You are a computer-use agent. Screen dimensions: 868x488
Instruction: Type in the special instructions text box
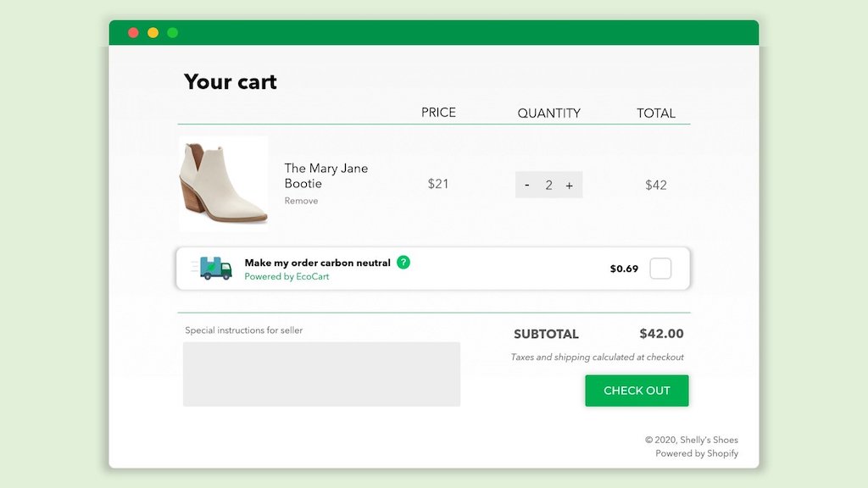321,374
